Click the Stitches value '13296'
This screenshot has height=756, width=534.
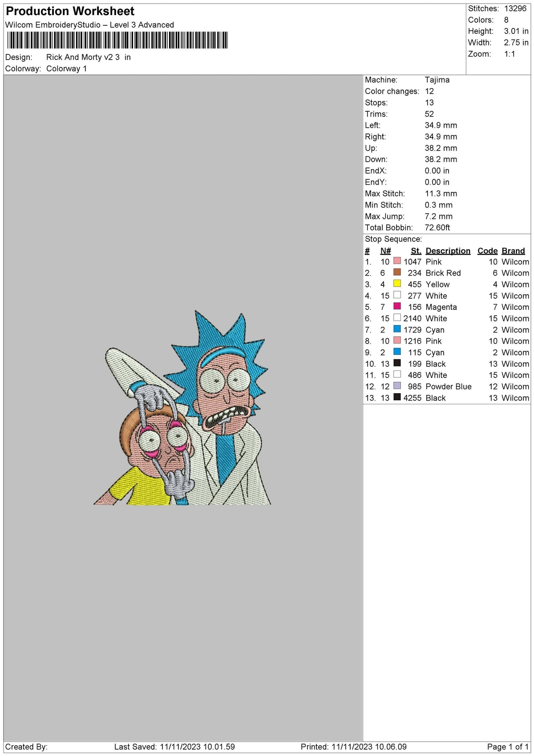point(515,8)
